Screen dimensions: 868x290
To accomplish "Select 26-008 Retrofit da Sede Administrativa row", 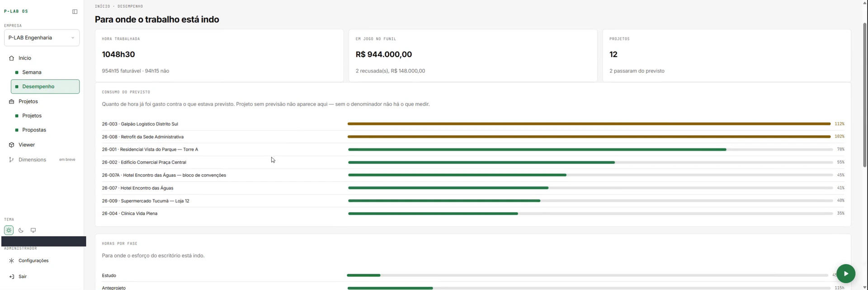I will click(x=473, y=137).
